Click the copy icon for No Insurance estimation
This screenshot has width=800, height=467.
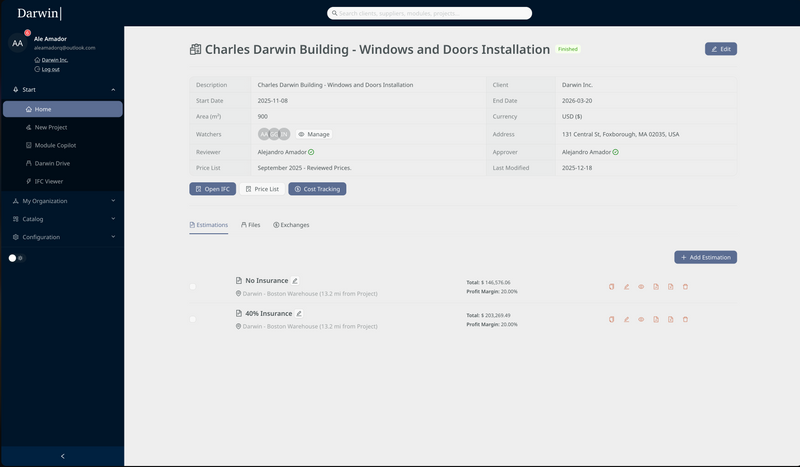tap(611, 287)
